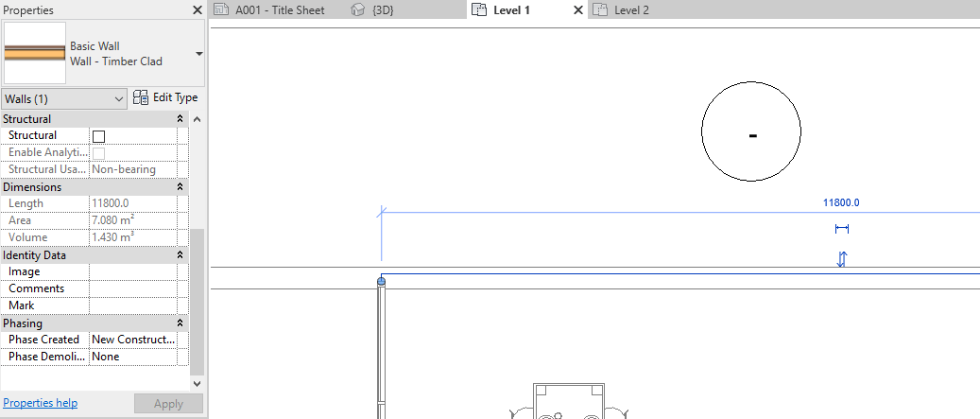Viewport: 980px width, 419px height.
Task: Open the Phase Demolished value None
Action: pyautogui.click(x=133, y=357)
